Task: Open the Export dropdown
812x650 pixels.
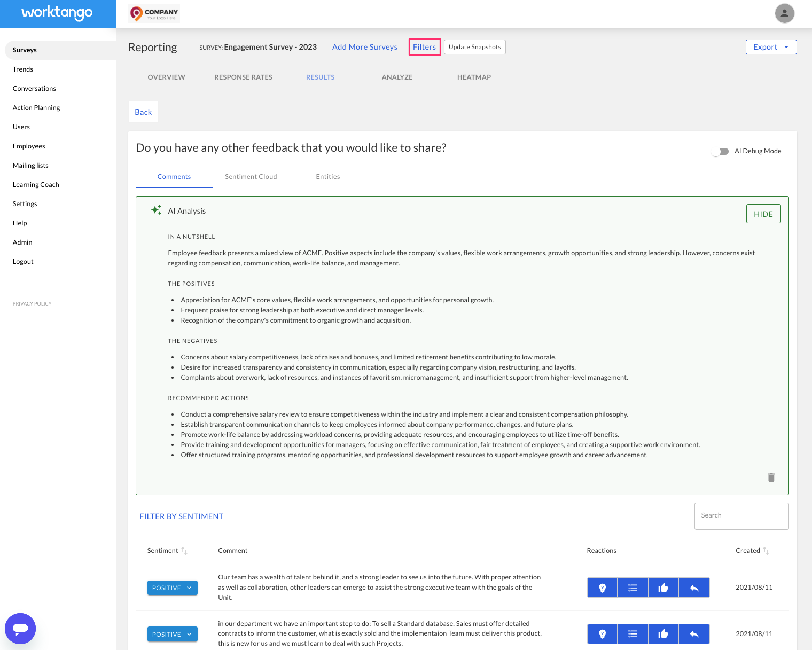Action: click(771, 47)
